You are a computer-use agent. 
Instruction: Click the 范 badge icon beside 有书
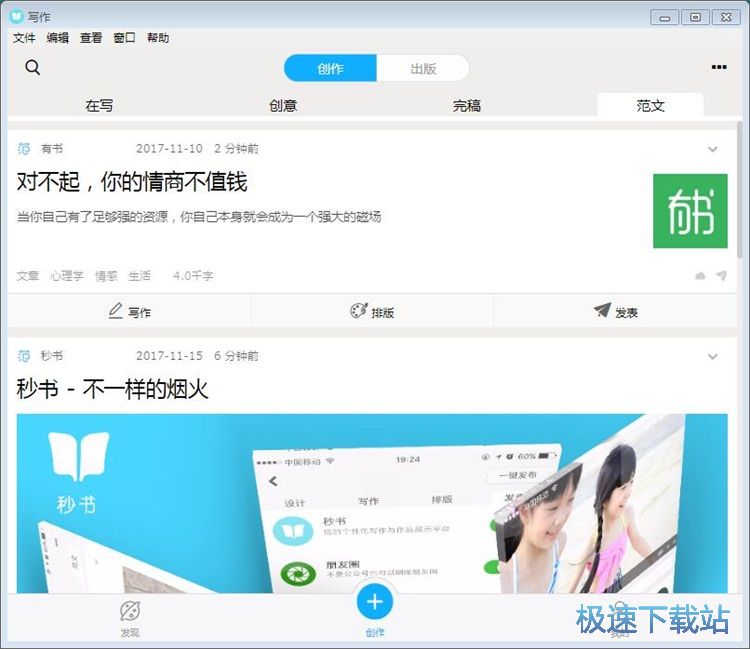[23, 148]
